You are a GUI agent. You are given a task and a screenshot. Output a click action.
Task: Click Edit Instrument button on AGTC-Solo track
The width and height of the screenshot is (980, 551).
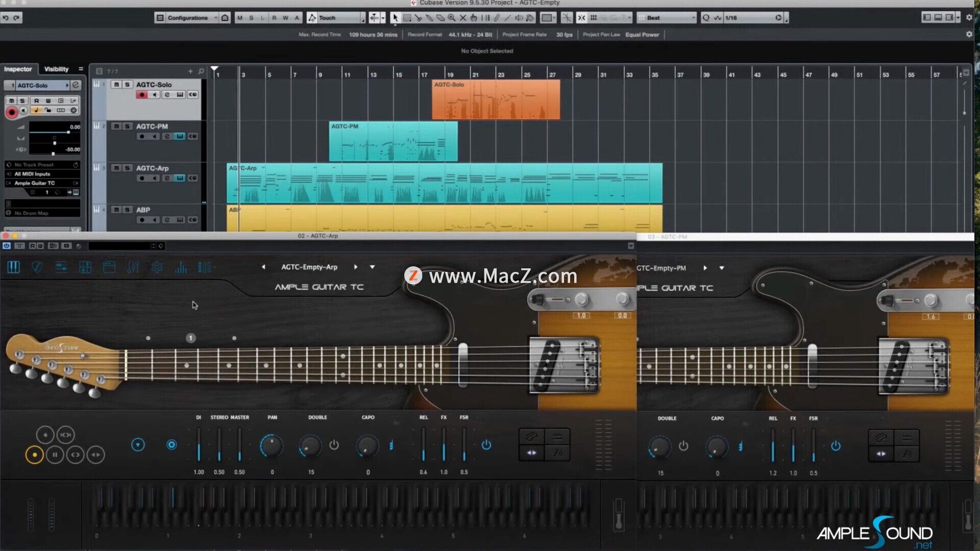coord(167,95)
